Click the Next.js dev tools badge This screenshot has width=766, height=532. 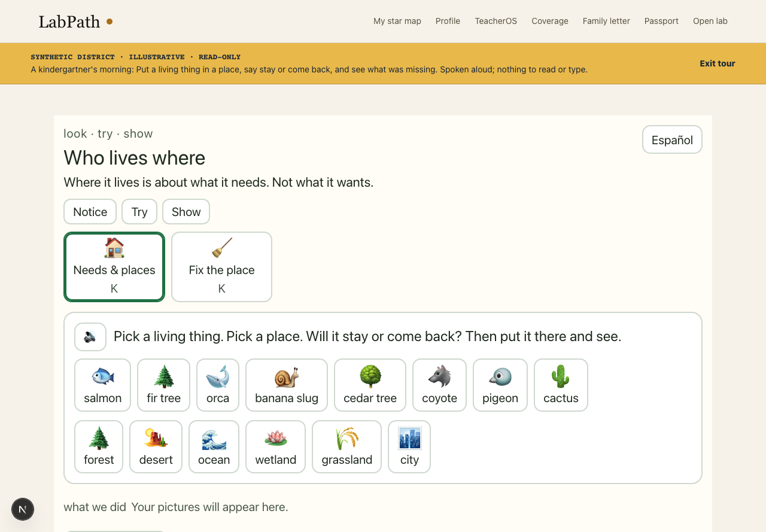(x=23, y=509)
